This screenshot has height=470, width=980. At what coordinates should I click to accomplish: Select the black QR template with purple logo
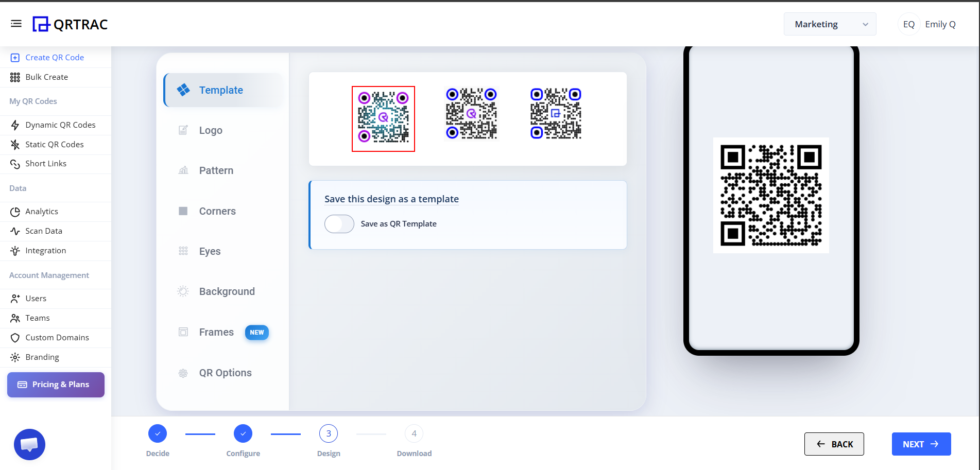click(471, 114)
